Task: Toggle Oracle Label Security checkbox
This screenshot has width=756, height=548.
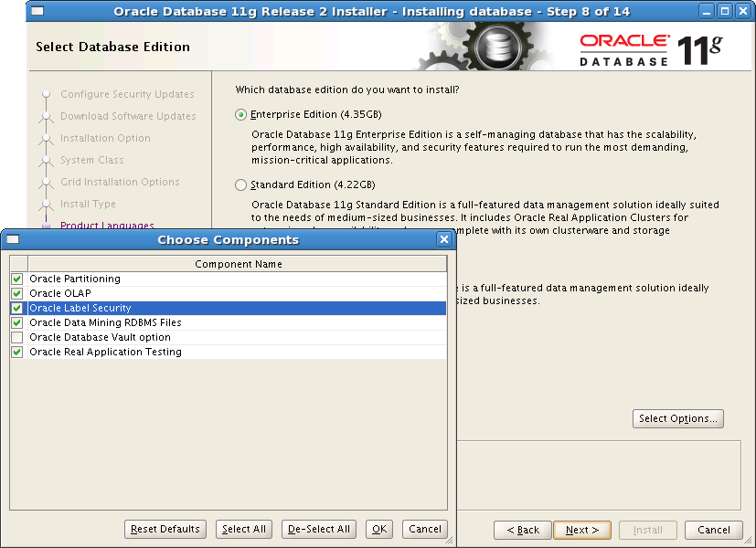Action: pyautogui.click(x=17, y=308)
